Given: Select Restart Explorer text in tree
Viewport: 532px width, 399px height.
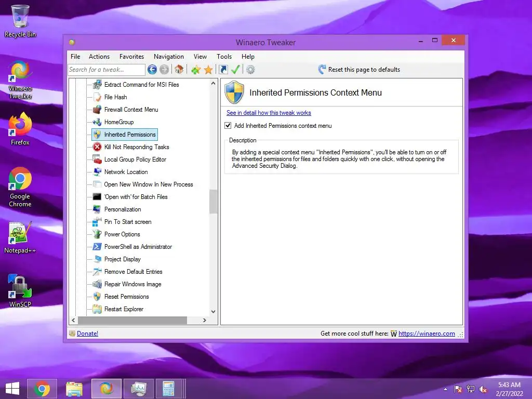Looking at the screenshot, I should click(x=124, y=309).
